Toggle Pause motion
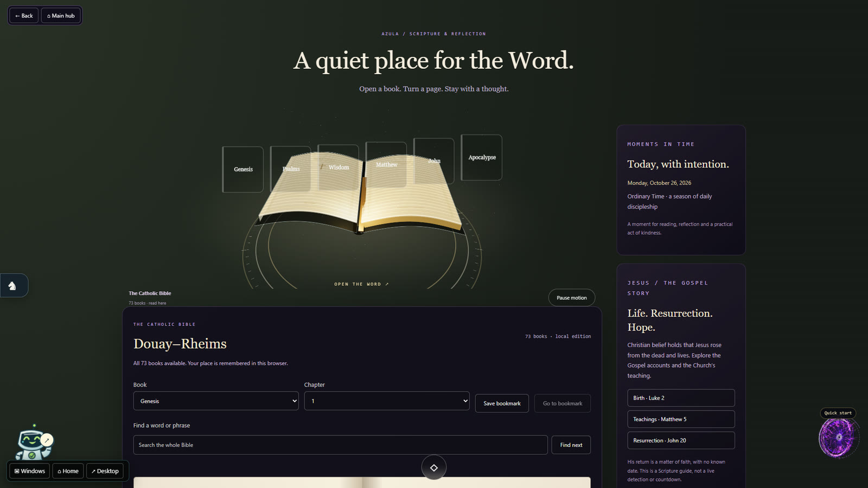Viewport: 868px width, 488px height. (572, 298)
